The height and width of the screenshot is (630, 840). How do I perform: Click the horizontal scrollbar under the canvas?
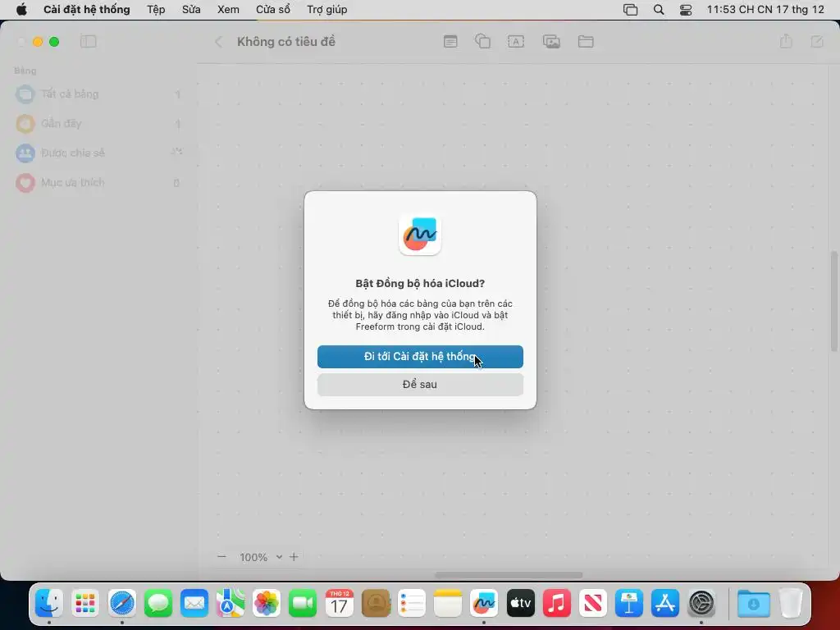coord(509,575)
